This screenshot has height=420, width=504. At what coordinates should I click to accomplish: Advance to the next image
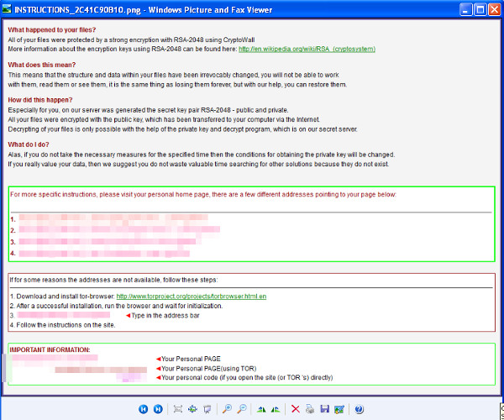pyautogui.click(x=157, y=409)
